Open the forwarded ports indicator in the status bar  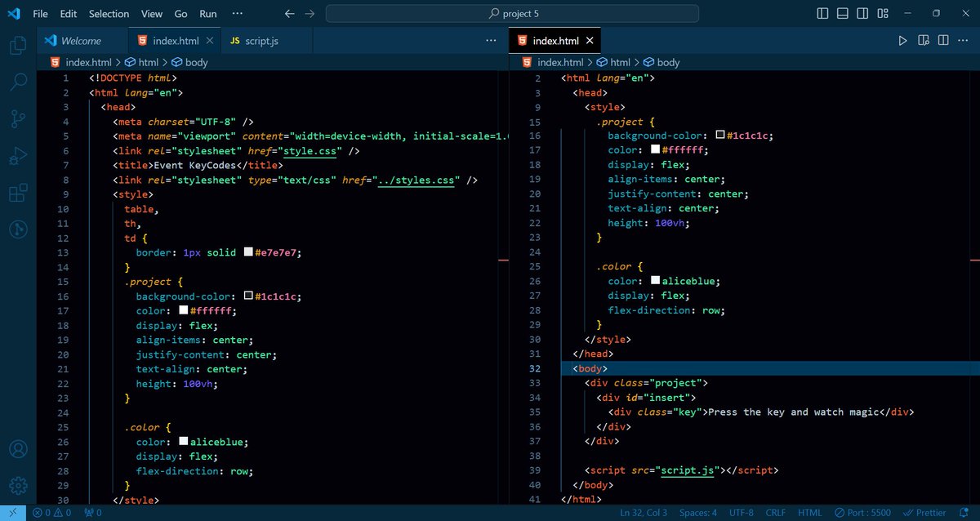(x=93, y=513)
